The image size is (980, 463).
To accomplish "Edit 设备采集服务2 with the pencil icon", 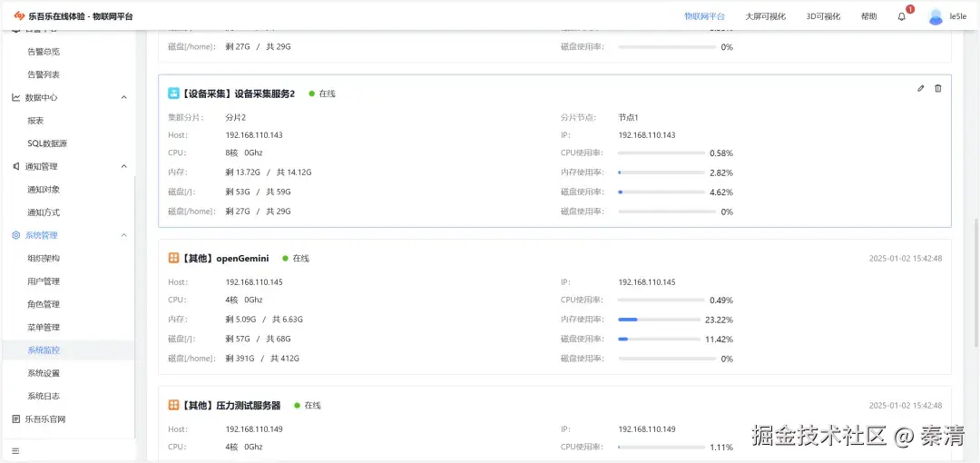I will pyautogui.click(x=921, y=88).
